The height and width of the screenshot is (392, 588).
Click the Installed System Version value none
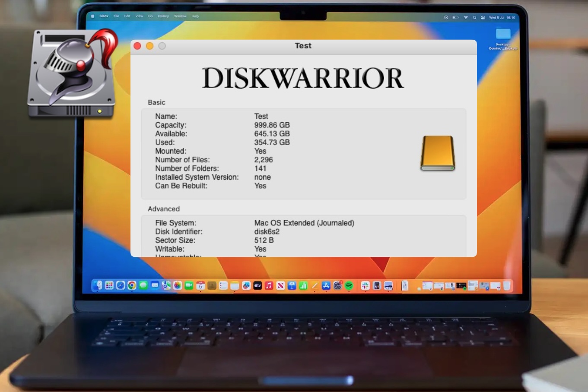tap(262, 177)
